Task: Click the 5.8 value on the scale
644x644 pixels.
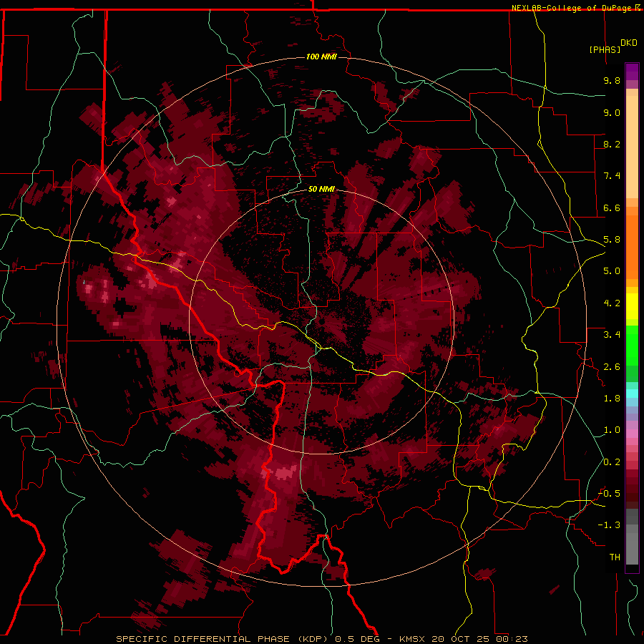Action: pos(612,240)
